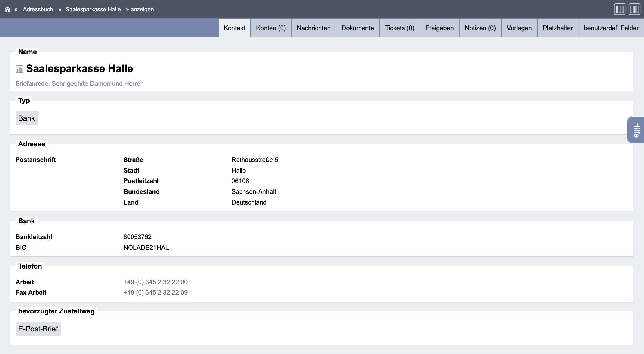Switch to the Dokumente tab

pos(358,28)
